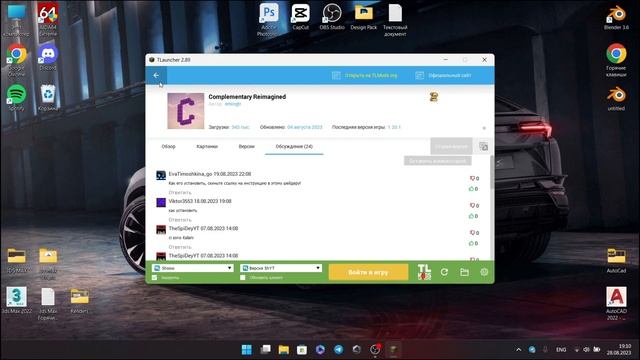Click the Complementary Reimagined thumbnail image
The width and height of the screenshot is (640, 360).
click(x=186, y=111)
